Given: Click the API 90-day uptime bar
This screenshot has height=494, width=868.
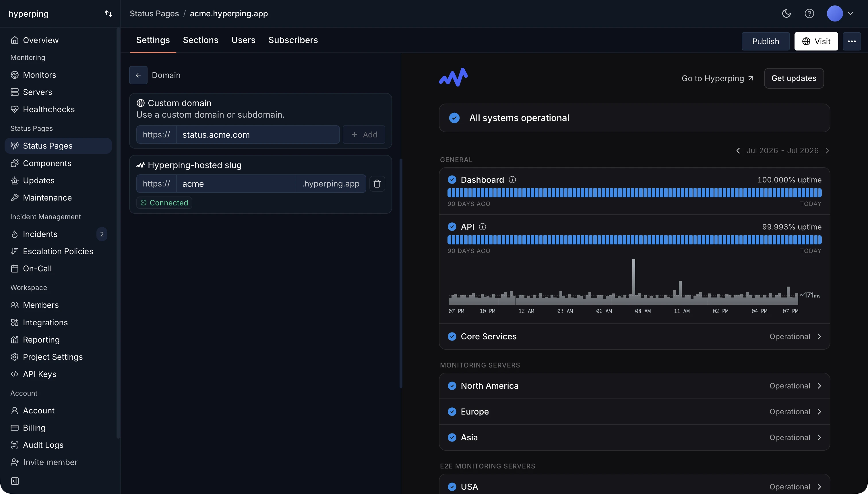Looking at the screenshot, I should tap(634, 240).
